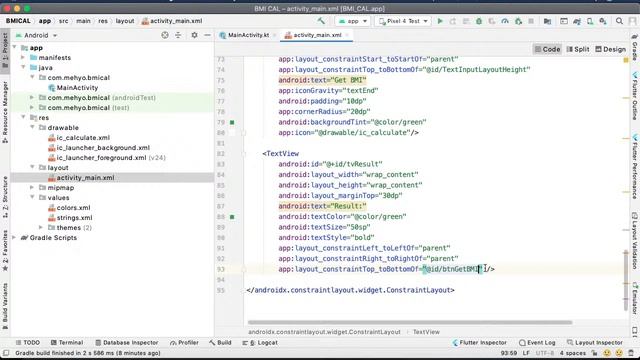The height and width of the screenshot is (360, 640).
Task: Open the Profiler tool window
Action: point(184,342)
